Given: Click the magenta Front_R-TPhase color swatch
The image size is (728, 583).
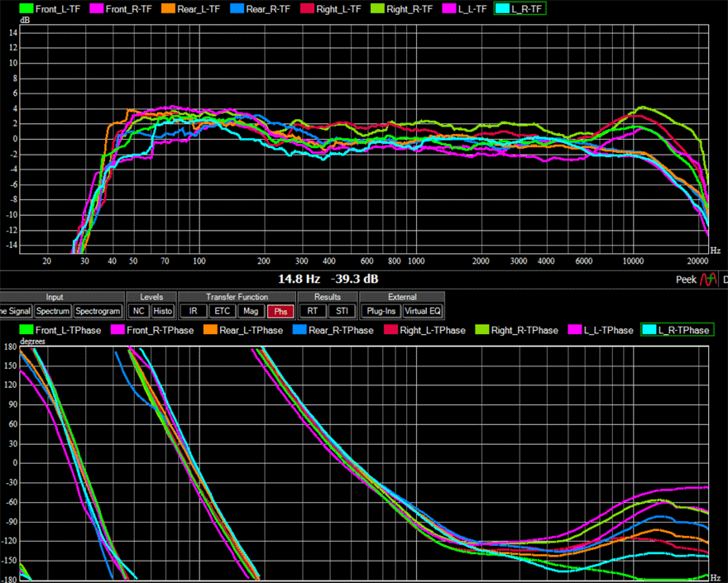Looking at the screenshot, I should tap(118, 330).
